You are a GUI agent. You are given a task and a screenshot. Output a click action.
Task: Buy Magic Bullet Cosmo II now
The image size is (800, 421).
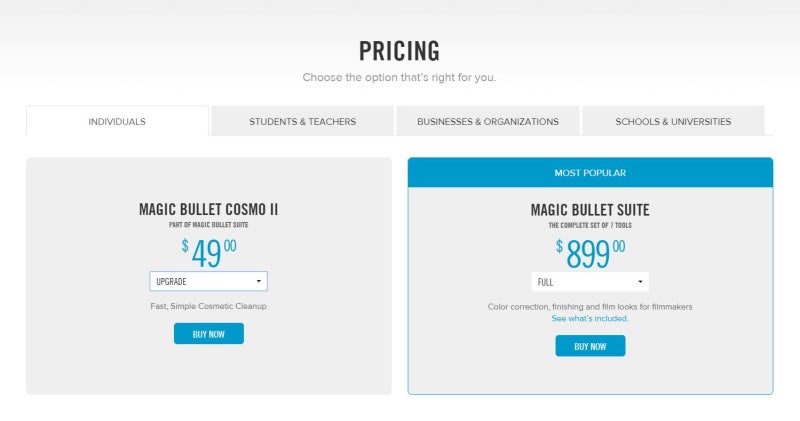click(x=209, y=334)
